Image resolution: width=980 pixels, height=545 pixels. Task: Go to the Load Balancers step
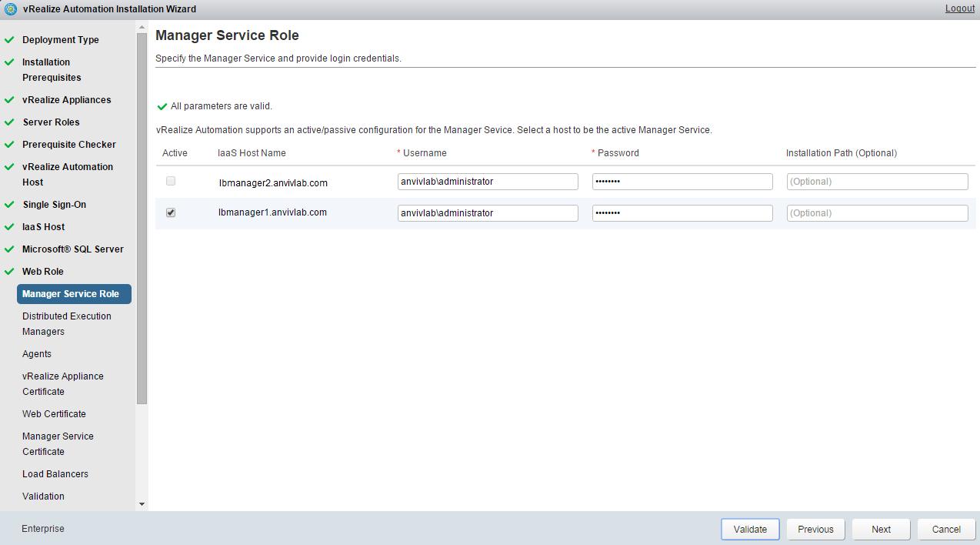[x=55, y=474]
